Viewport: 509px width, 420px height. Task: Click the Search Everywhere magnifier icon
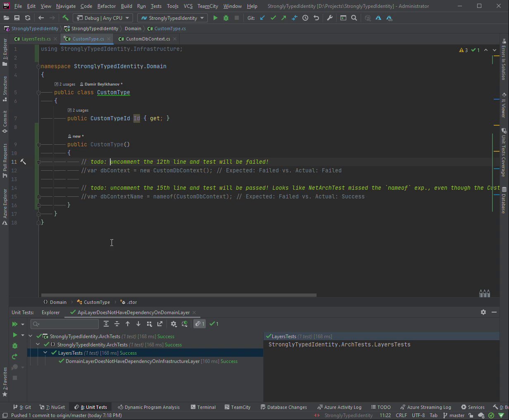pyautogui.click(x=354, y=18)
